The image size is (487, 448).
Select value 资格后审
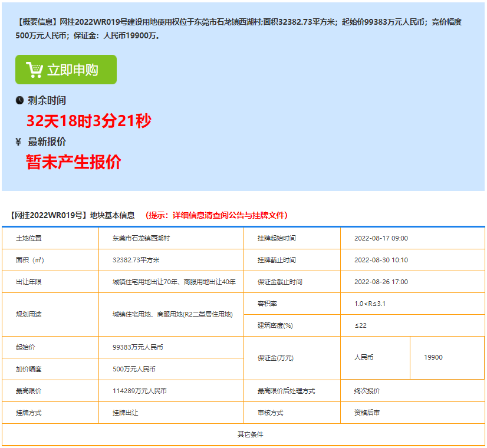pyautogui.click(x=367, y=413)
